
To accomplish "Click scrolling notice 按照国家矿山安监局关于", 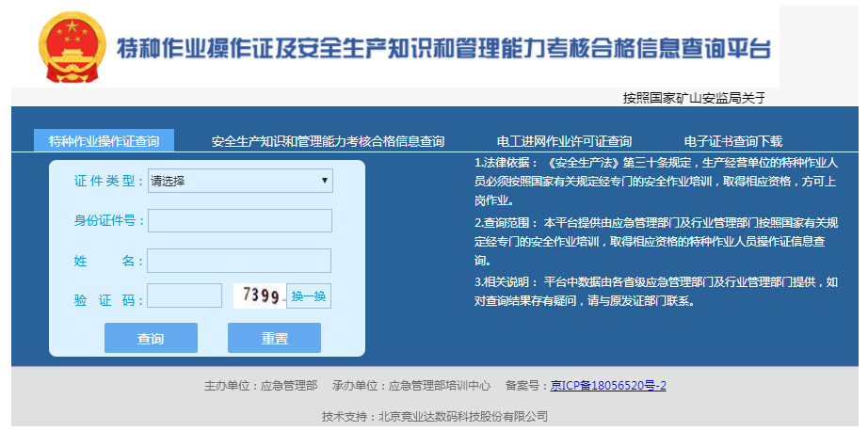I will tap(694, 99).
